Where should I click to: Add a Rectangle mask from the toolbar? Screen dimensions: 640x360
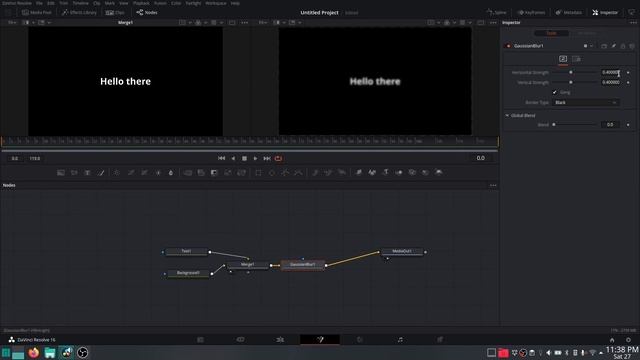[x=258, y=173]
